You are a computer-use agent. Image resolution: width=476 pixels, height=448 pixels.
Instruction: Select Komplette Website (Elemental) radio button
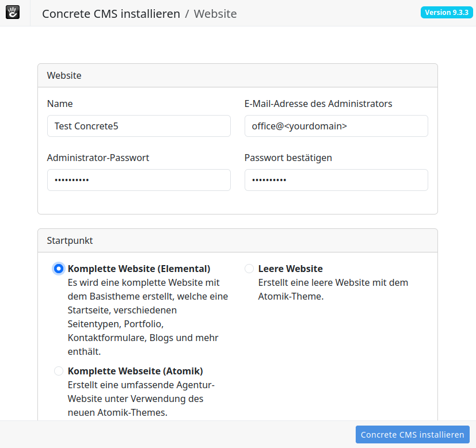(59, 269)
